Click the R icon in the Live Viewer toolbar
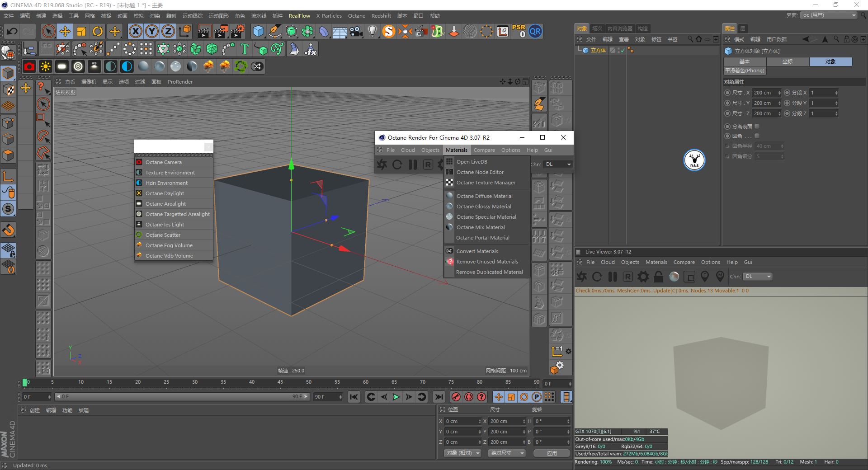 pyautogui.click(x=628, y=277)
